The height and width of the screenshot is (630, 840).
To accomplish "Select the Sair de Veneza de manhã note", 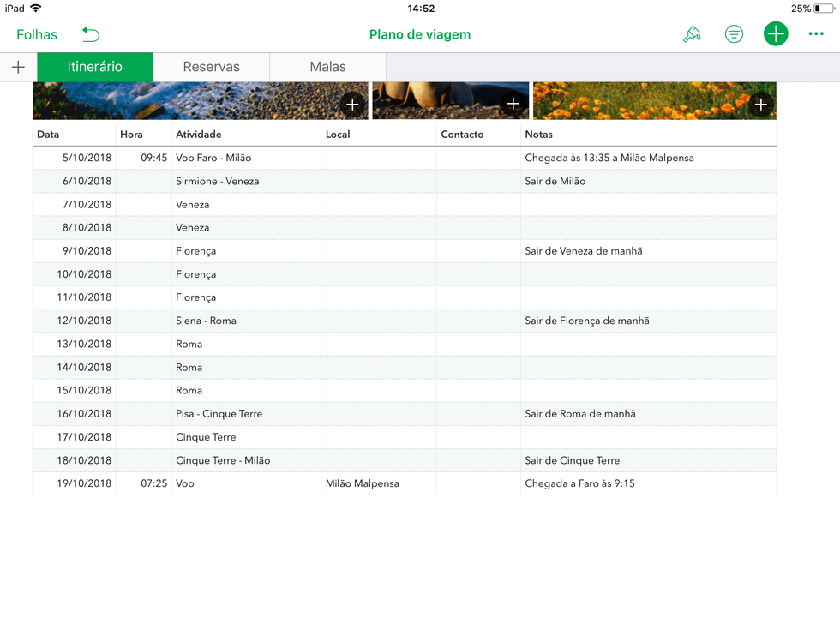I will click(x=648, y=250).
